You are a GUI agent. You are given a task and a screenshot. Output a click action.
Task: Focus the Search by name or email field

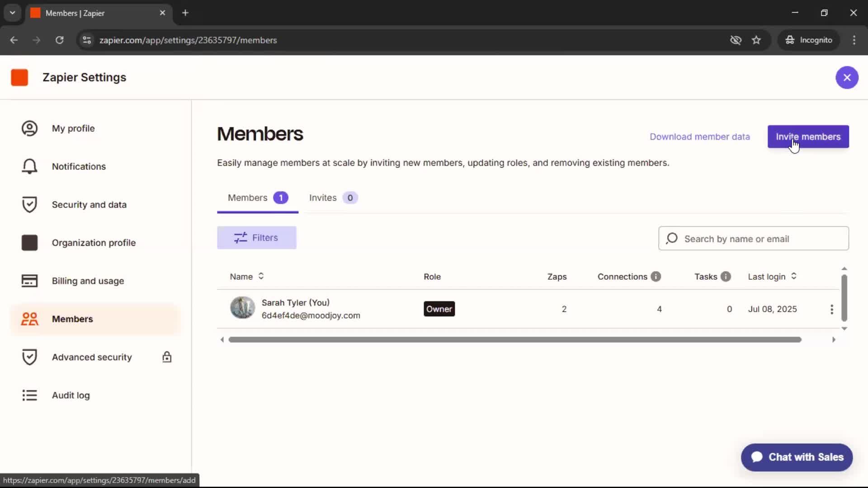(754, 239)
